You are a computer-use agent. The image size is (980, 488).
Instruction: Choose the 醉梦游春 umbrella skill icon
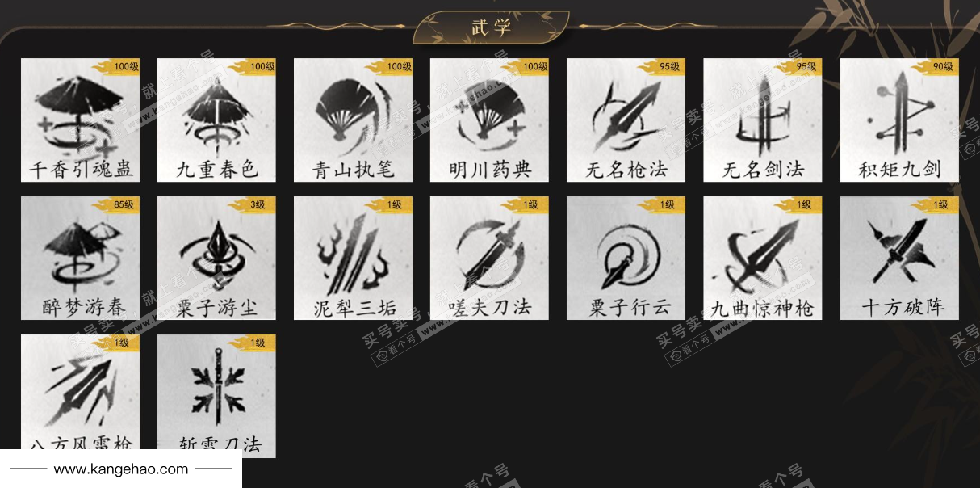pos(80,259)
